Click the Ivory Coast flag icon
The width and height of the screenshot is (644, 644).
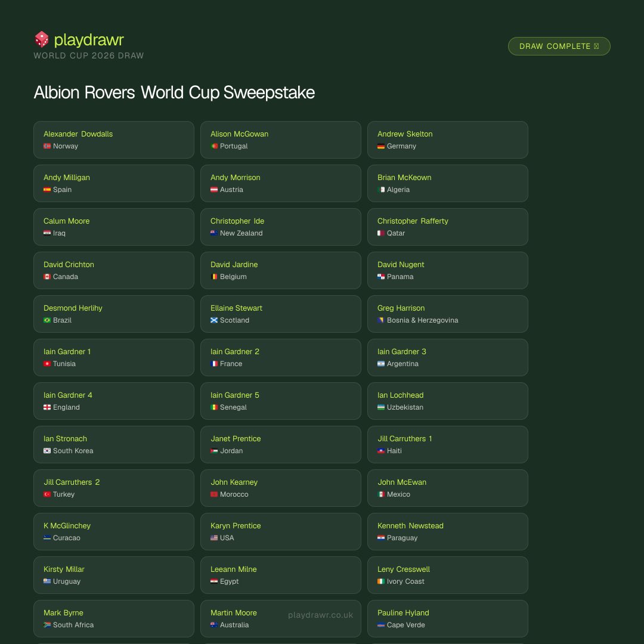point(381,581)
